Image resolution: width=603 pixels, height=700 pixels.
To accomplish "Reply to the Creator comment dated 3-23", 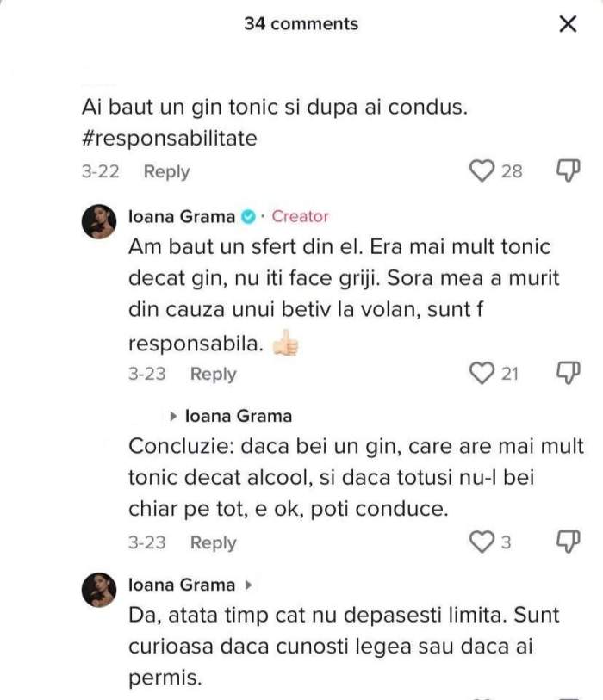I will pos(213,374).
